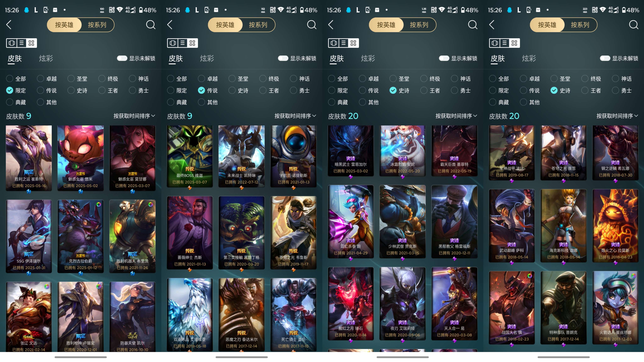Screen dimensions: 644x362
Task: Tap the blue gem icon beneath 胜利之运 崔斯特
Action: pos(29,191)
